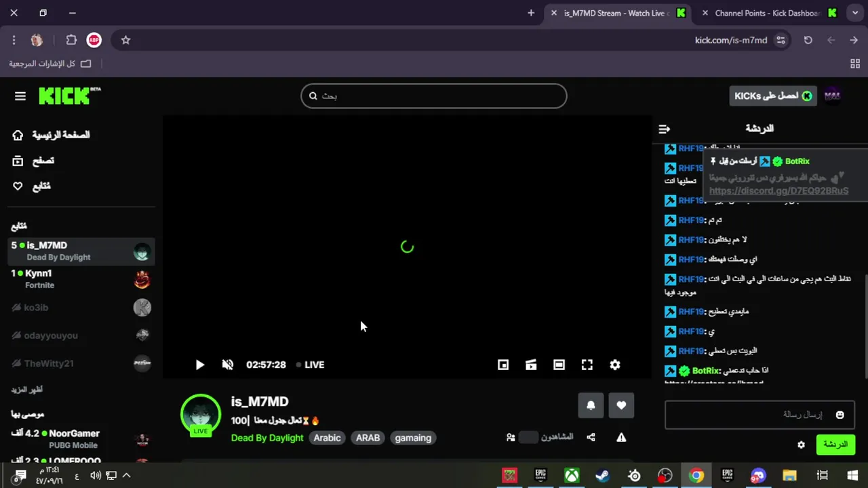Enable mini player mode icon

[503, 365]
